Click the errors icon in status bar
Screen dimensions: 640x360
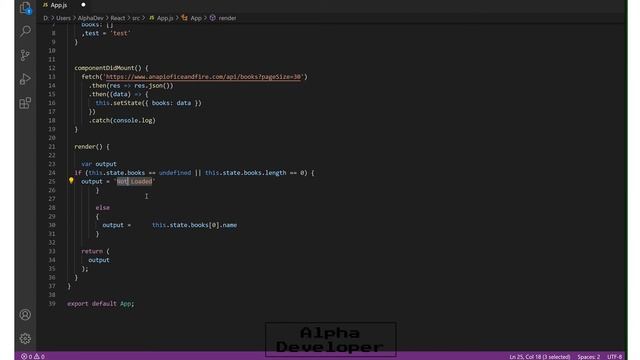pos(24,356)
